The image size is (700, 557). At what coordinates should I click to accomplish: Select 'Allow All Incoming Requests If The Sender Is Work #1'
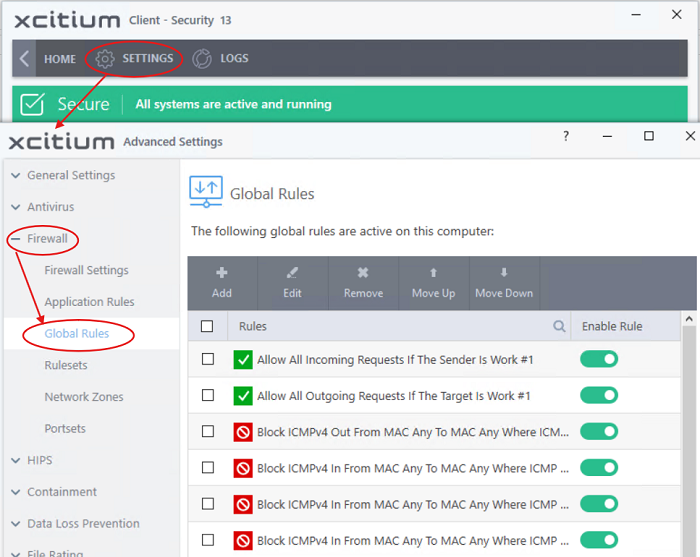coord(395,360)
